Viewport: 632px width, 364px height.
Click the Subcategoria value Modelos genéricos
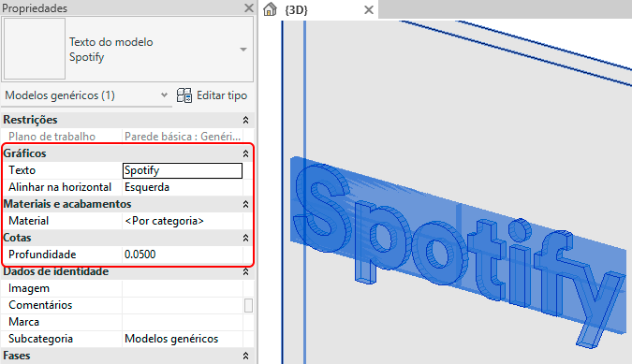[183, 339]
